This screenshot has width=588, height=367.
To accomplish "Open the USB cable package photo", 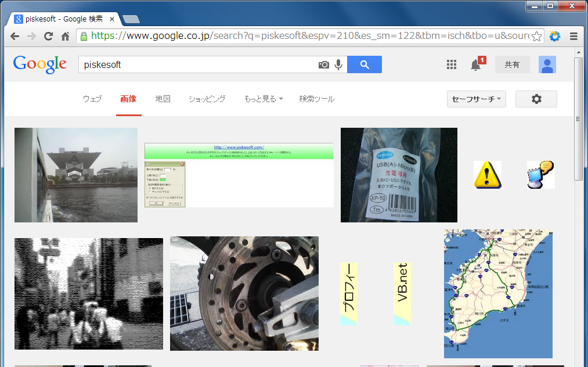I will [399, 175].
